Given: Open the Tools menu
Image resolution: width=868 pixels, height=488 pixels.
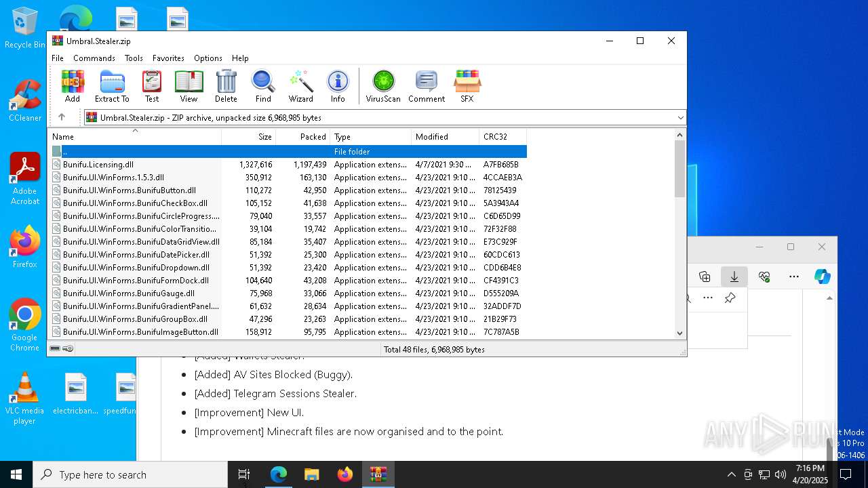Looking at the screenshot, I should [134, 58].
